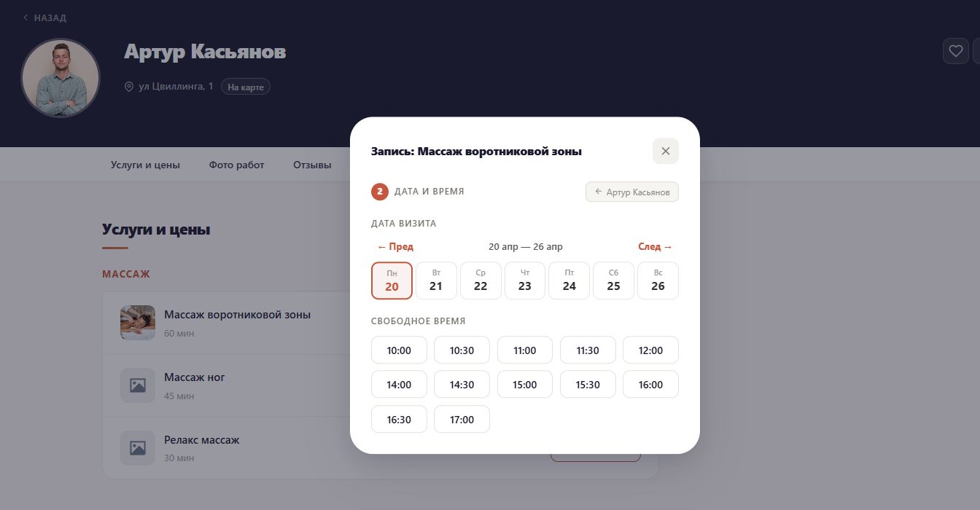This screenshot has height=510, width=980.
Task: Go to next week with След
Action: coord(655,246)
